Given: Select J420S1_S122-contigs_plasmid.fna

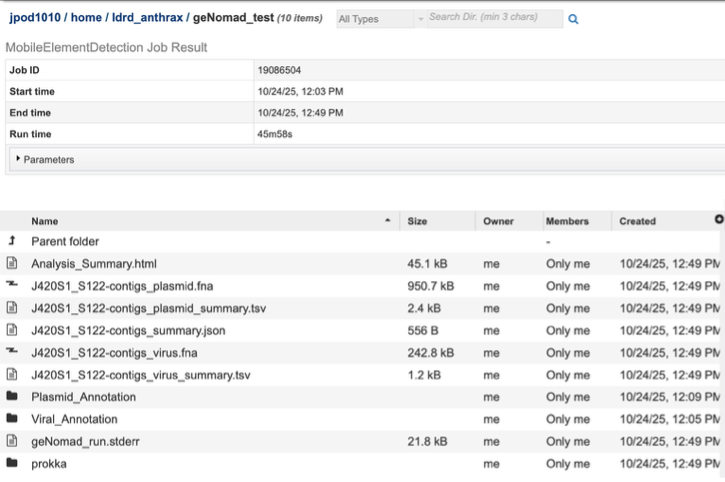Looking at the screenshot, I should (122, 286).
